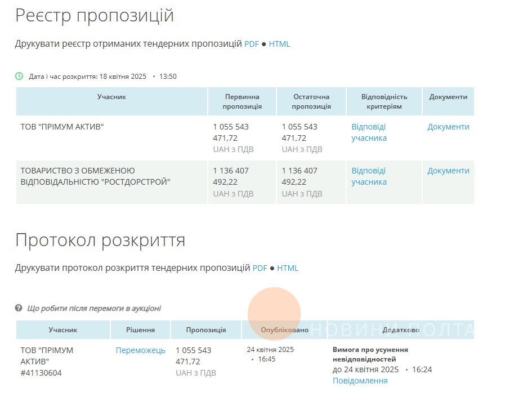Open the Повідомлення link in Додатково column
532x397 pixels.
[x=360, y=381]
